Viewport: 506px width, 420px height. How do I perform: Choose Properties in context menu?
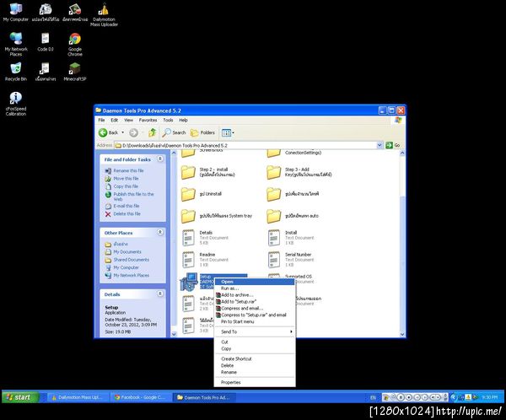coord(255,383)
